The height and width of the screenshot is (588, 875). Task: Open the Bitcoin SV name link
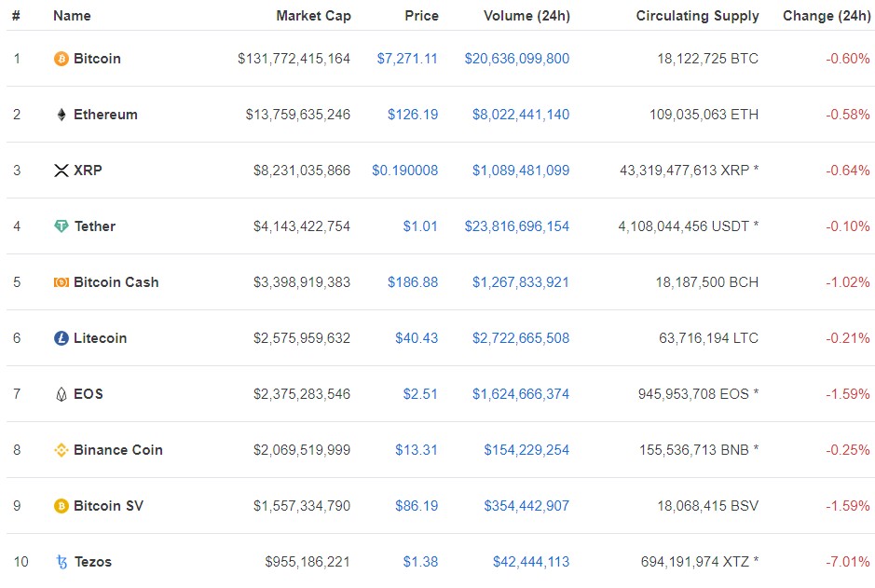pos(108,505)
